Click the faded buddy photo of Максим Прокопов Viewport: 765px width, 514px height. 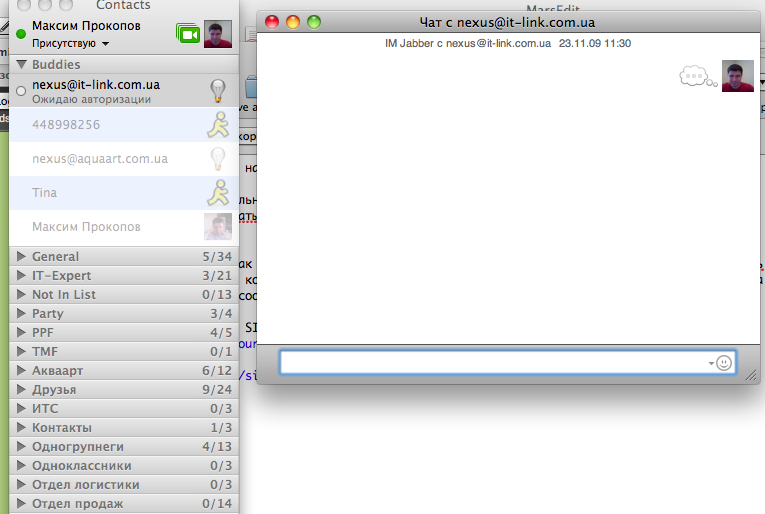coord(218,227)
